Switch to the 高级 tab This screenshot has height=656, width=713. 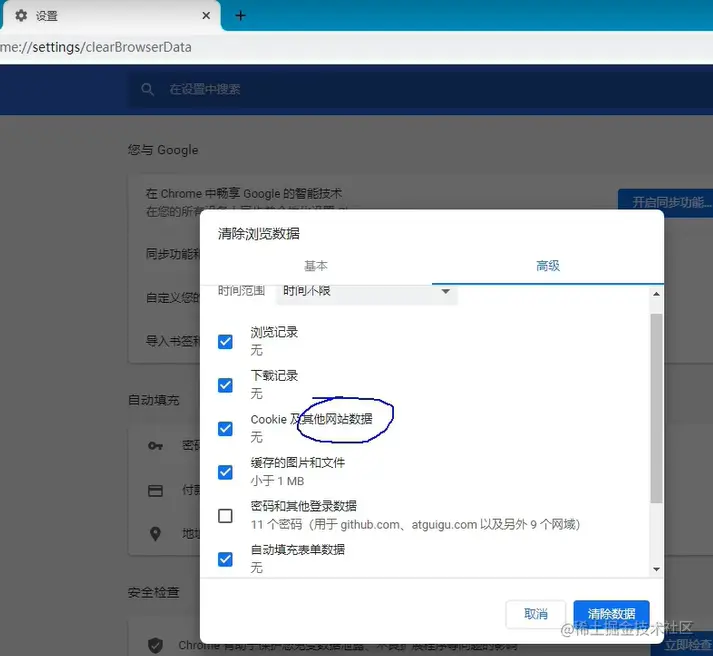[x=548, y=265]
